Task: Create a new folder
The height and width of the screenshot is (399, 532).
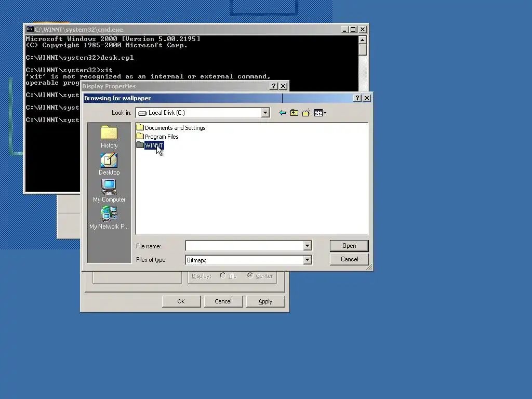Action: [307, 113]
